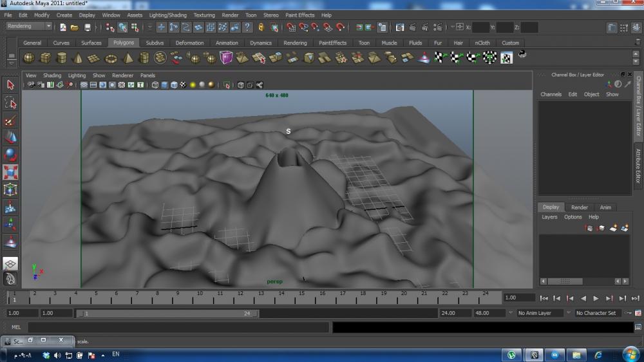
Task: Toggle wireframe on shaded viewport button
Action: [x=173, y=85]
